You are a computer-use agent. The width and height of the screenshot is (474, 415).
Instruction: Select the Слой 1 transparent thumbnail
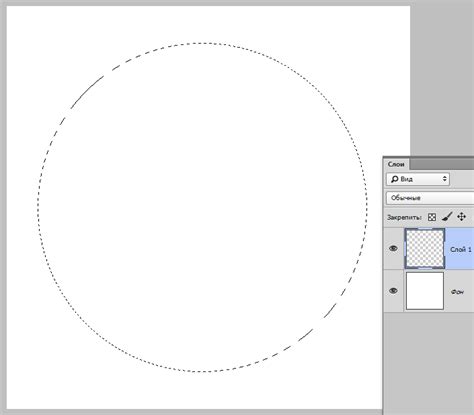click(x=425, y=248)
